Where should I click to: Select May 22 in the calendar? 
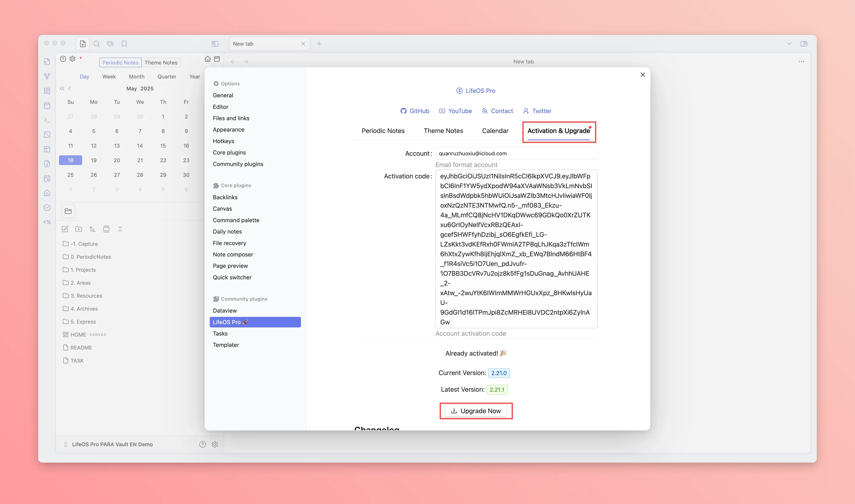163,160
